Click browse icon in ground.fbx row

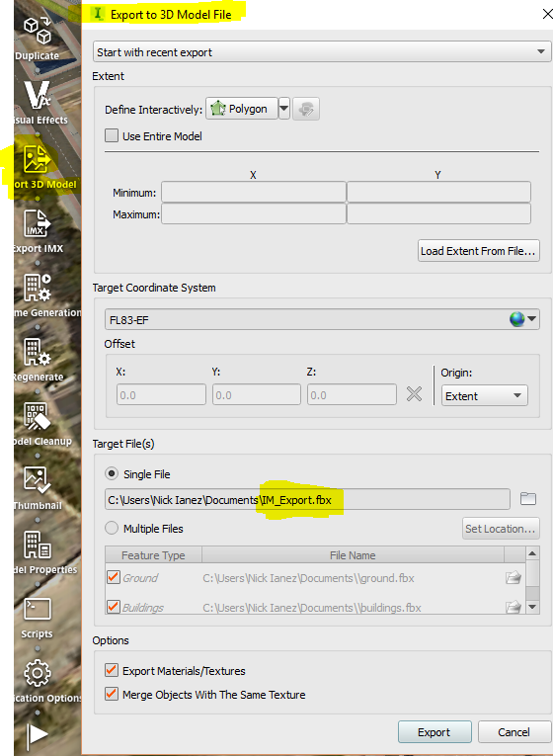[513, 577]
